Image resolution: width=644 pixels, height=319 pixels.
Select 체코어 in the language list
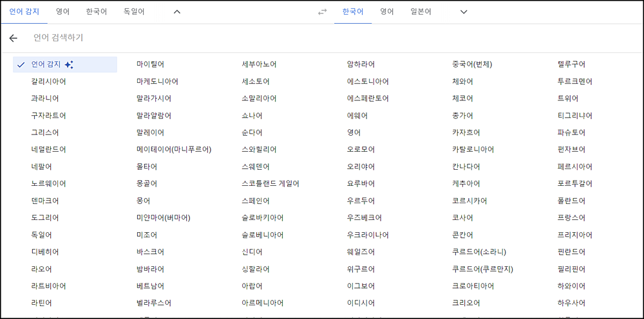coord(462,98)
